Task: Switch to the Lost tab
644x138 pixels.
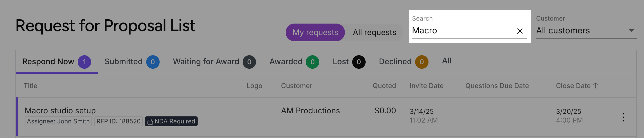Action: (x=349, y=62)
